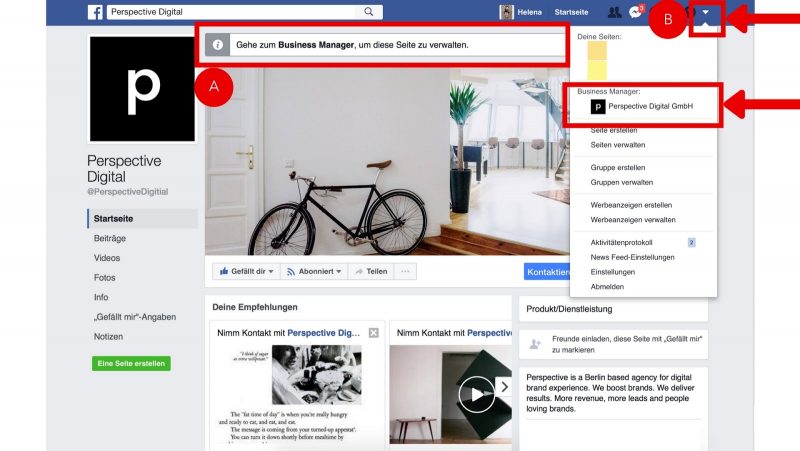Go to Startseite in the top bar

click(x=571, y=12)
